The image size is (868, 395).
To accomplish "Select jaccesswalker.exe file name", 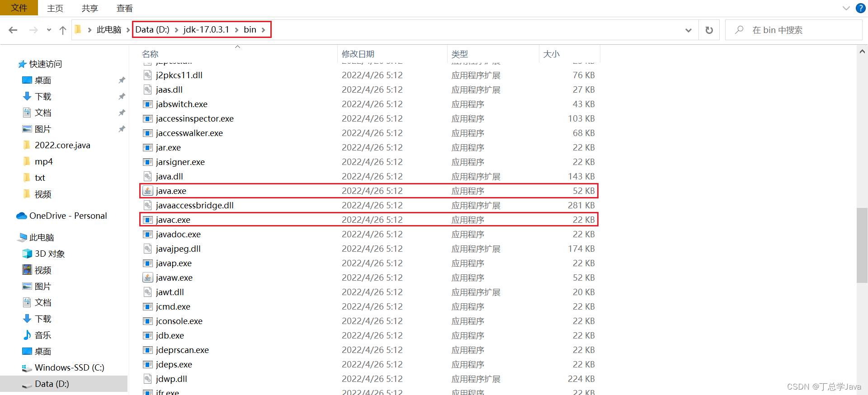I will point(189,133).
